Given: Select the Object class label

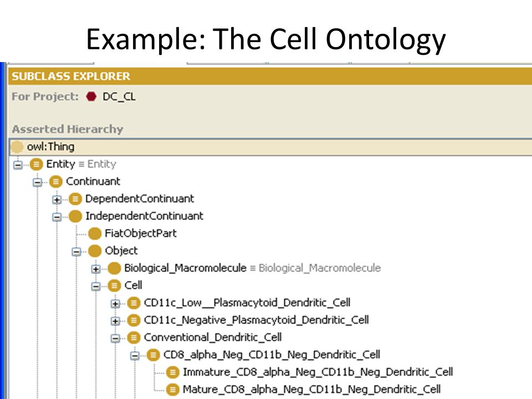Looking at the screenshot, I should [121, 250].
